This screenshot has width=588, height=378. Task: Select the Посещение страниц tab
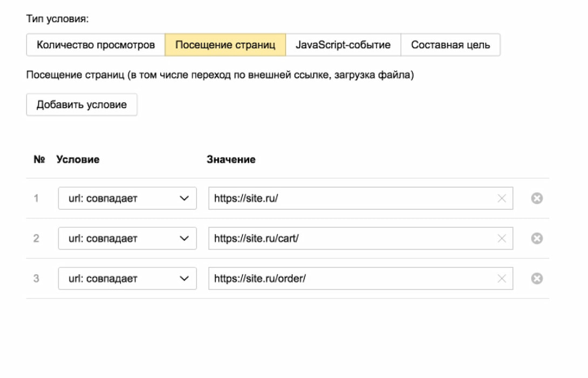225,45
